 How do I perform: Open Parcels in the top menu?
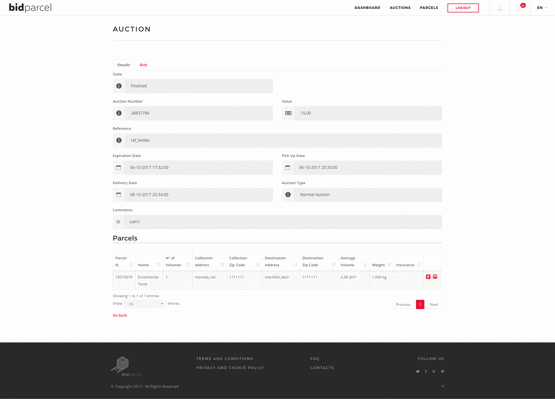point(429,8)
